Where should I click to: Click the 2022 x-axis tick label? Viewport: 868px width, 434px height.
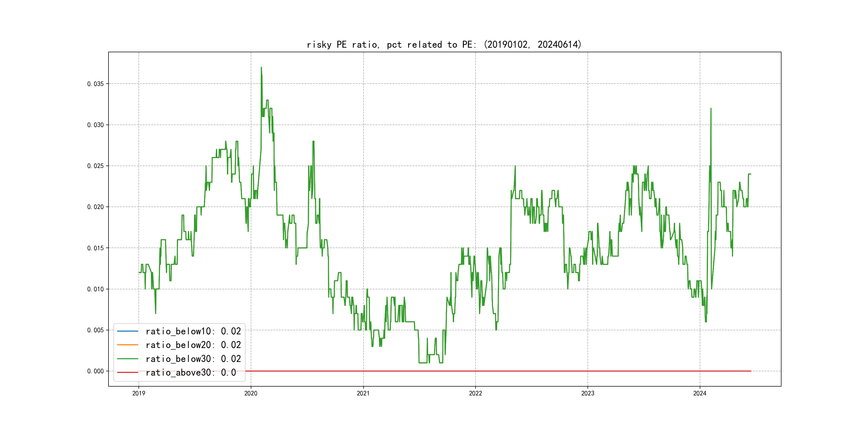click(x=476, y=393)
